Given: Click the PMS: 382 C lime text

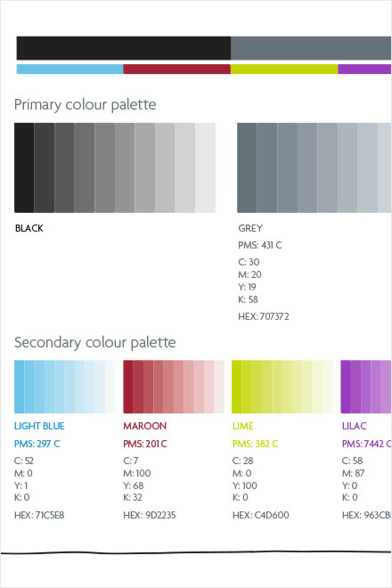Looking at the screenshot, I should tap(255, 444).
